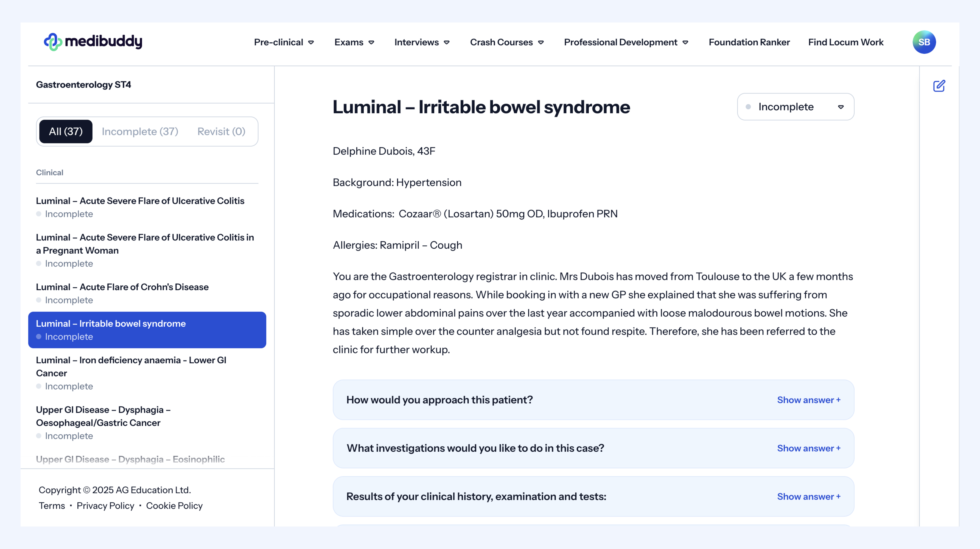The height and width of the screenshot is (549, 980).
Task: Expand 'How would you approach this patient?' answer
Action: tap(808, 400)
